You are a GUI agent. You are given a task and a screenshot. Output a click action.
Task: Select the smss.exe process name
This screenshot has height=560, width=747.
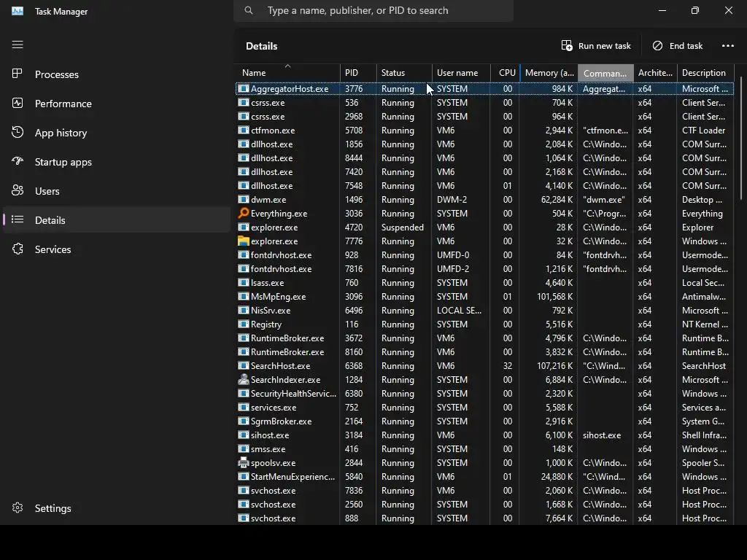[268, 448]
